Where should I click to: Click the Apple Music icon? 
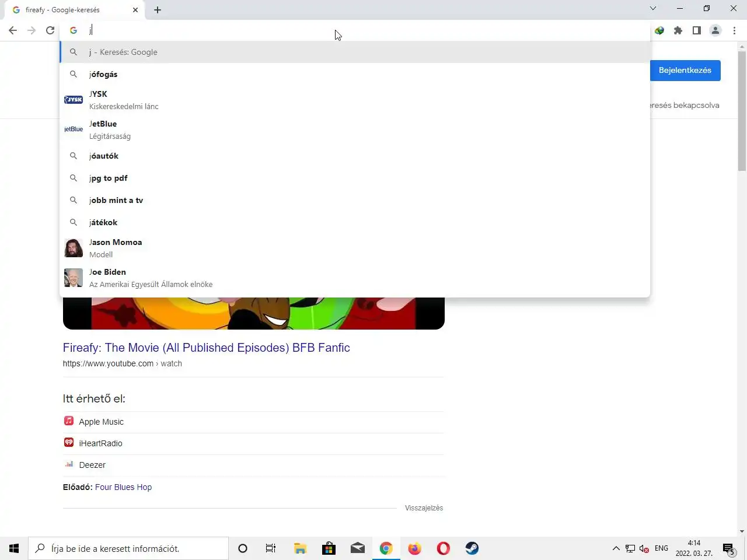click(x=69, y=421)
